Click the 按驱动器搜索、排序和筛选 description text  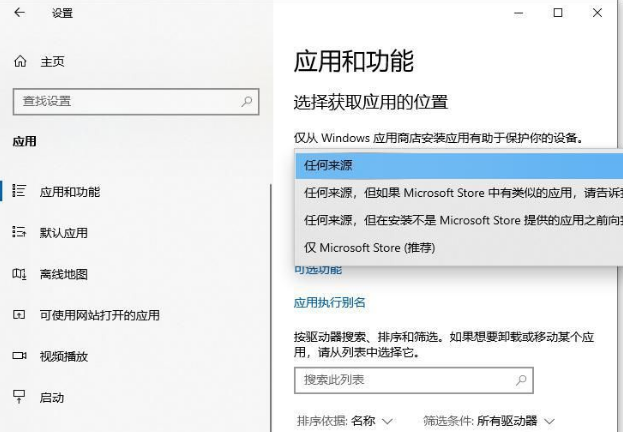444,345
